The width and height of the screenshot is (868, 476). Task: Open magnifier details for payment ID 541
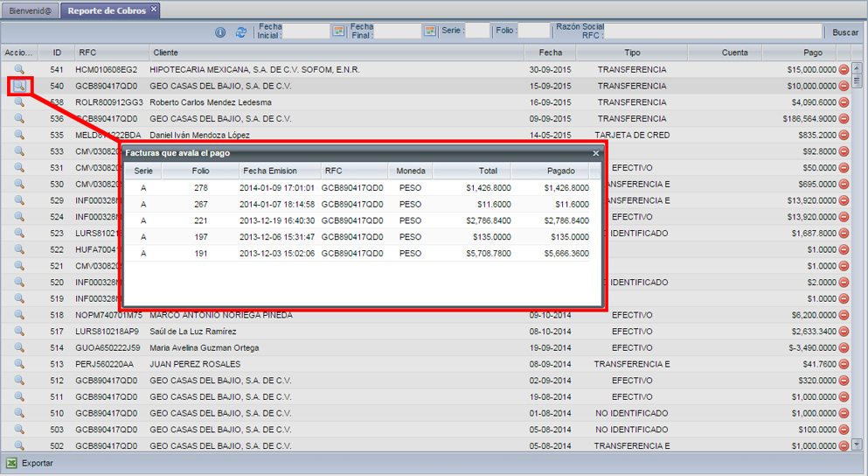19,69
